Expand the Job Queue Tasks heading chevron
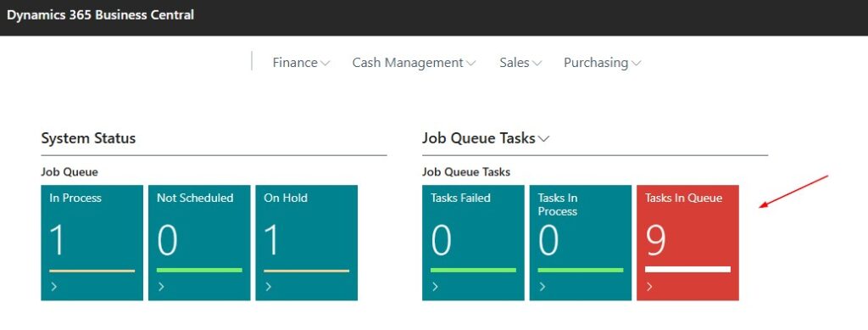The image size is (868, 330). coord(543,139)
